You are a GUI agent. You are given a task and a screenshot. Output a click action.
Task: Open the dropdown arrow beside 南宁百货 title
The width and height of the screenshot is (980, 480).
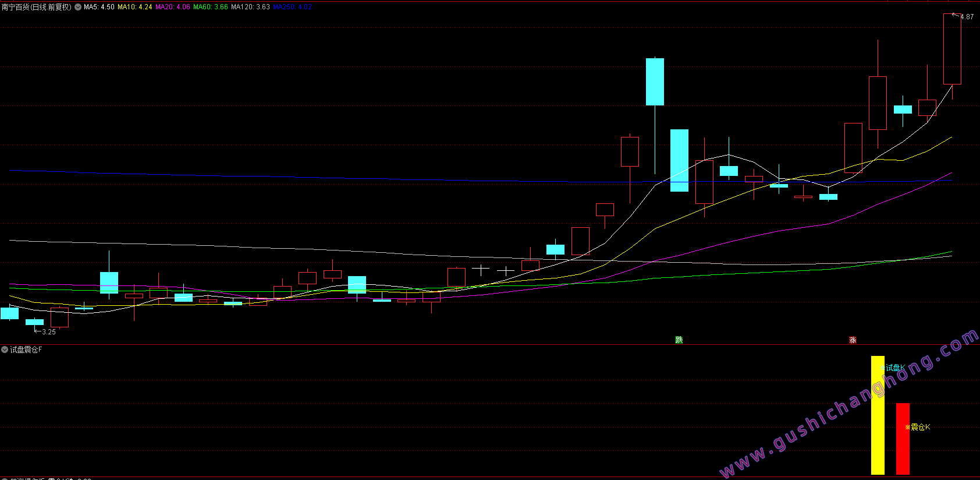[x=78, y=7]
